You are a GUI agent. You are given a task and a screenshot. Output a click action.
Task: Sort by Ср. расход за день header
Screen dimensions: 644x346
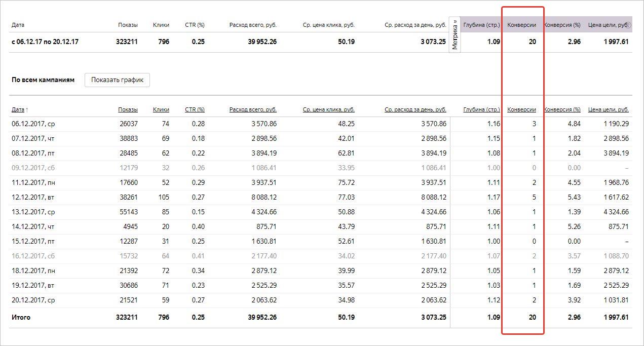click(x=415, y=109)
